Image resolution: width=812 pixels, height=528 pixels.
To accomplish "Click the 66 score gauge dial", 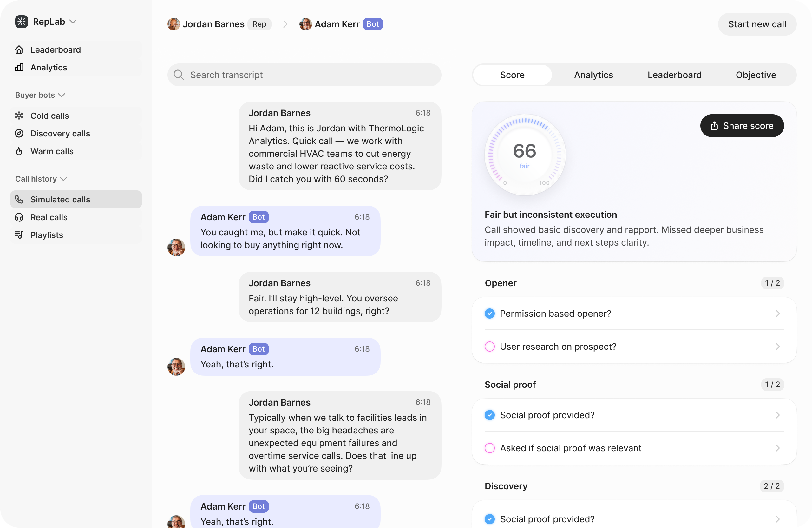I will click(525, 155).
